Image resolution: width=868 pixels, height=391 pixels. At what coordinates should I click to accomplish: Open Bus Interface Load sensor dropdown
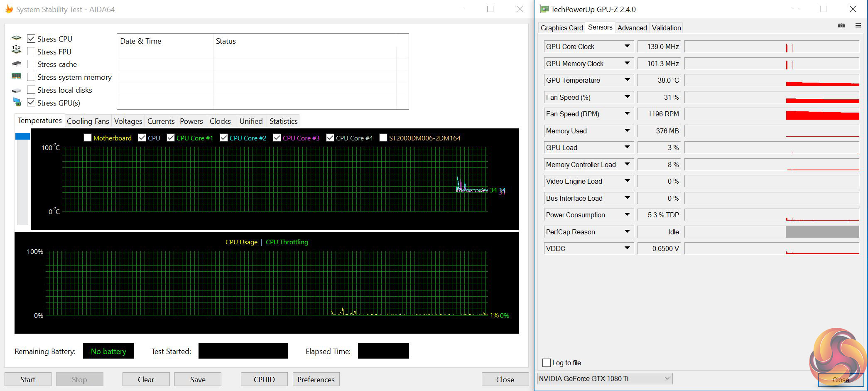point(627,198)
